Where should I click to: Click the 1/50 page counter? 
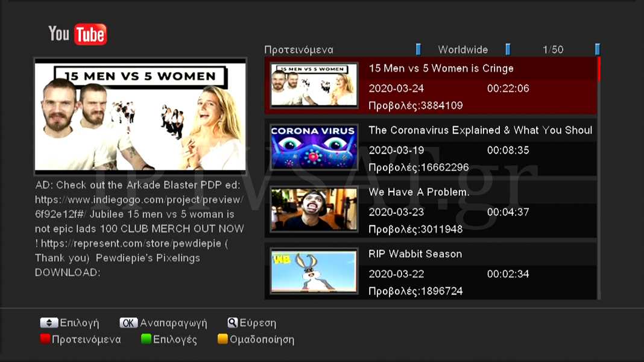coord(553,50)
